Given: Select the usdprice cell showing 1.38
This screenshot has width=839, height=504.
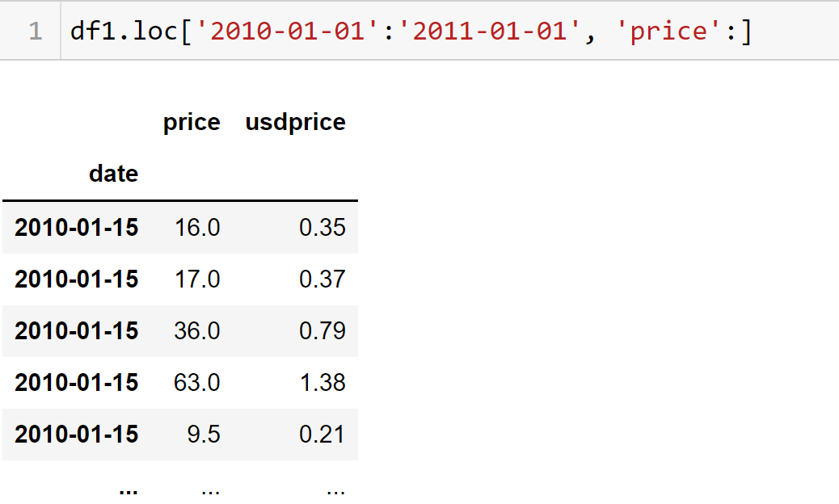Looking at the screenshot, I should 322,382.
